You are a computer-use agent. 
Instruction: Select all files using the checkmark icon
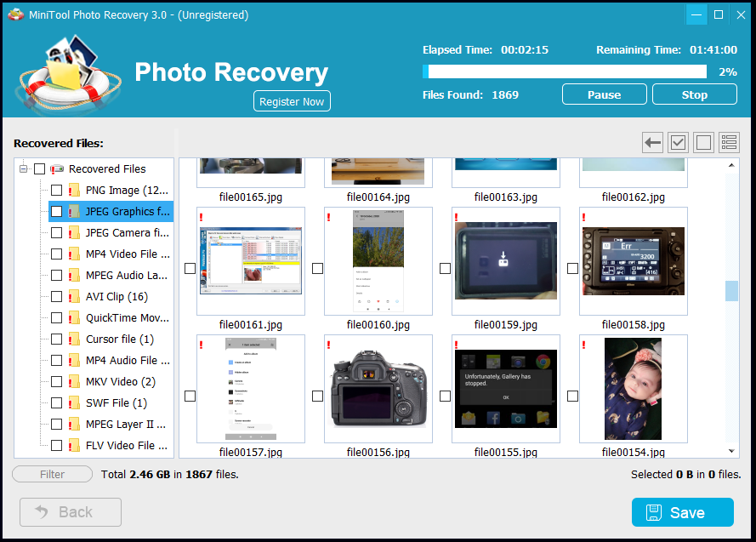(678, 142)
